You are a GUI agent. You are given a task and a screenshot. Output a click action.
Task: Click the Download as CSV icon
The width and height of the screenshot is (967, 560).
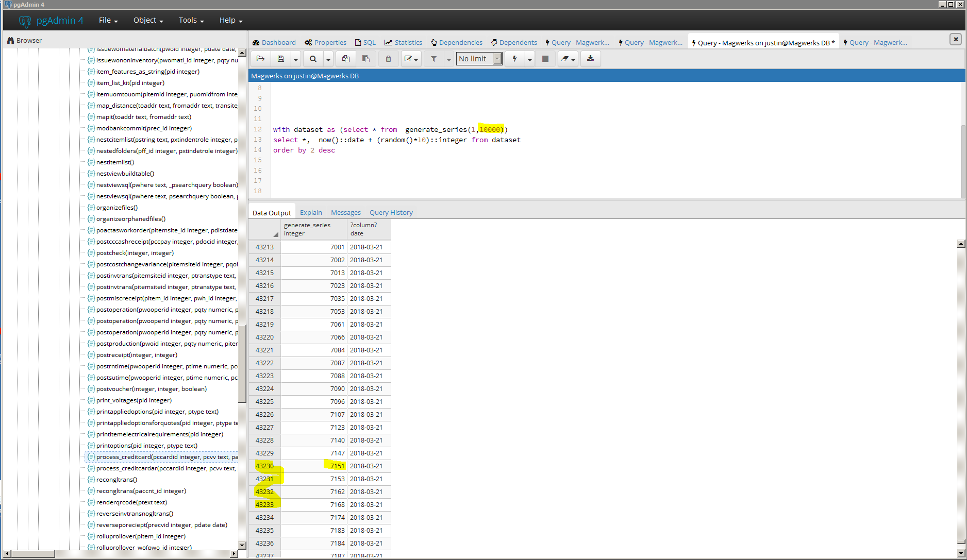590,59
